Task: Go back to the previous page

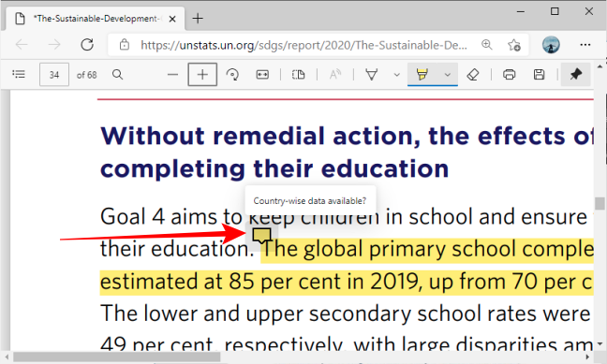Action: 22,45
